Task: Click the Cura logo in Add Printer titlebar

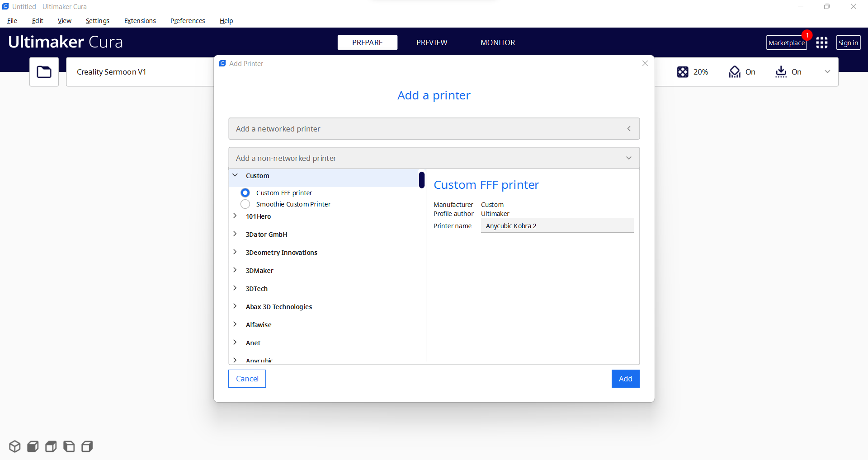Action: coord(222,63)
